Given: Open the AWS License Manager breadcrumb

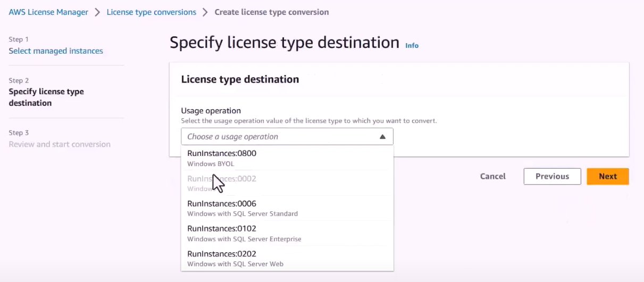Looking at the screenshot, I should click(x=48, y=12).
